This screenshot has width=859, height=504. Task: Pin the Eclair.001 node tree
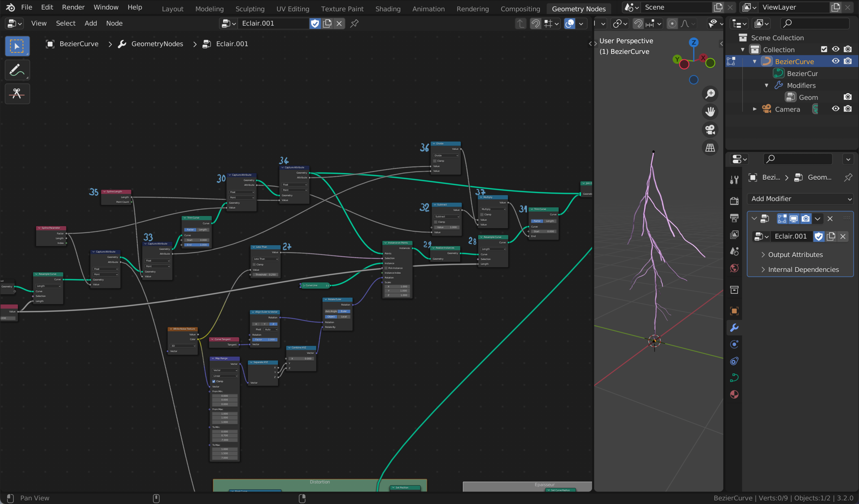354,23
